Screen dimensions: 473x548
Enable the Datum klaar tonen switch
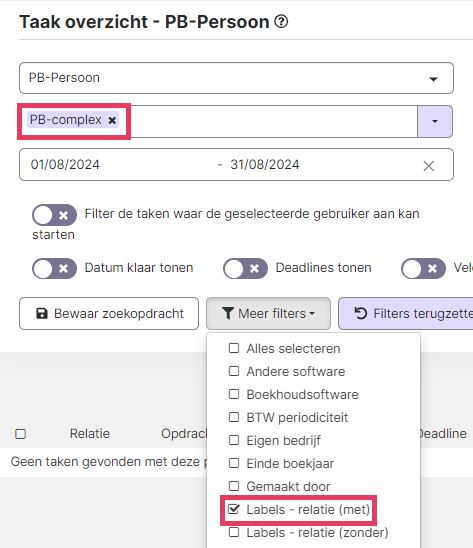point(55,268)
